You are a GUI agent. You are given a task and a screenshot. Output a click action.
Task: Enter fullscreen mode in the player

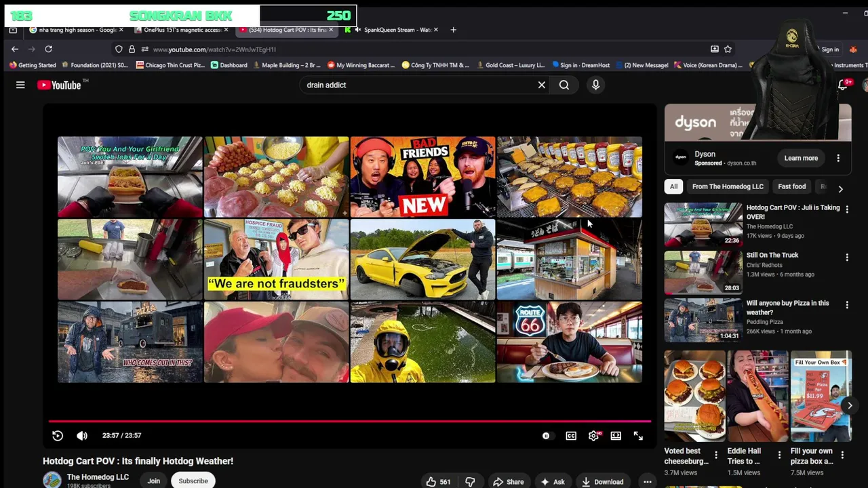[638, 436]
